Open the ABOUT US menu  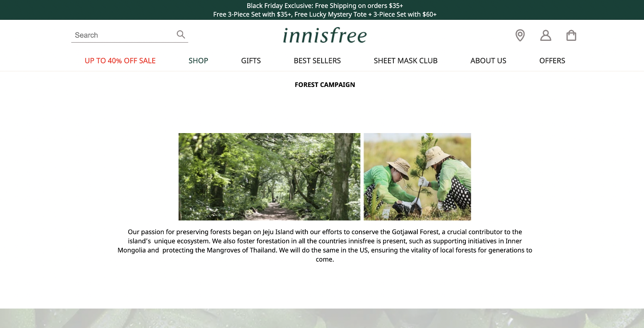(x=488, y=61)
